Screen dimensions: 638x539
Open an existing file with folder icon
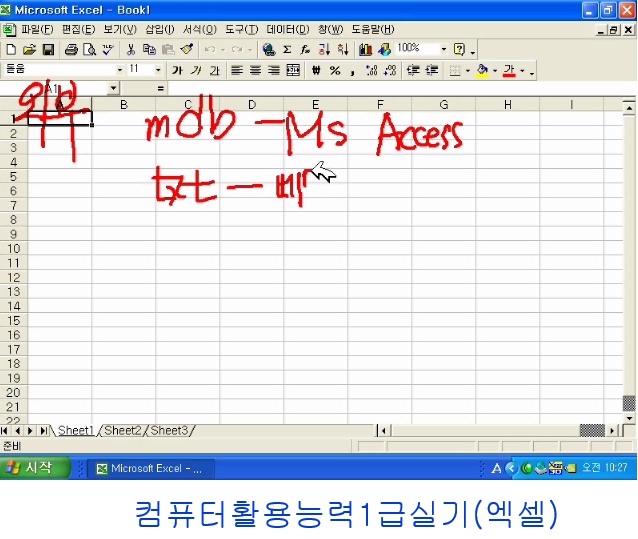point(29,50)
